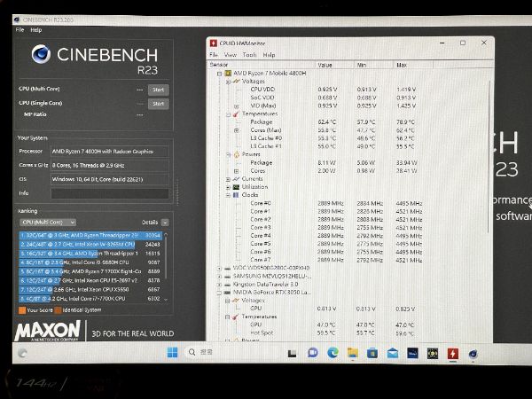The height and width of the screenshot is (399, 532).
Task: Collapse the CPU Temperatures node
Action: (x=228, y=114)
